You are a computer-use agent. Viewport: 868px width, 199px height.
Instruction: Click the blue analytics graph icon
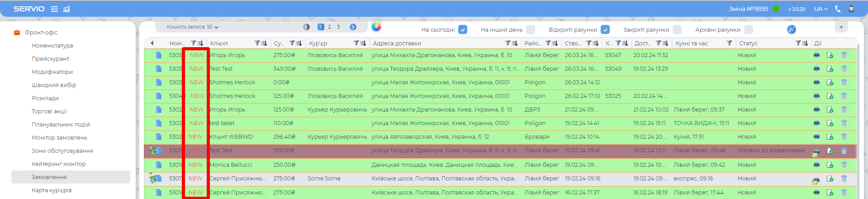pos(791,29)
